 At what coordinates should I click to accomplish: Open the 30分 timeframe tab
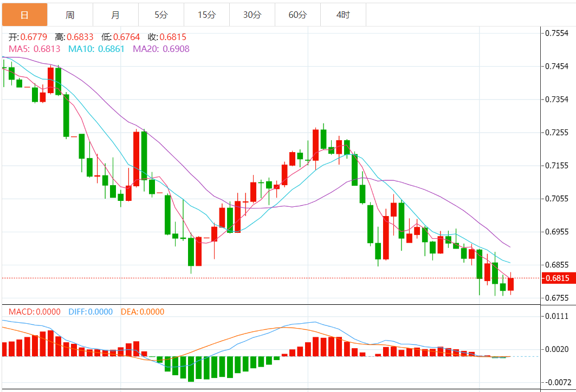tap(253, 15)
